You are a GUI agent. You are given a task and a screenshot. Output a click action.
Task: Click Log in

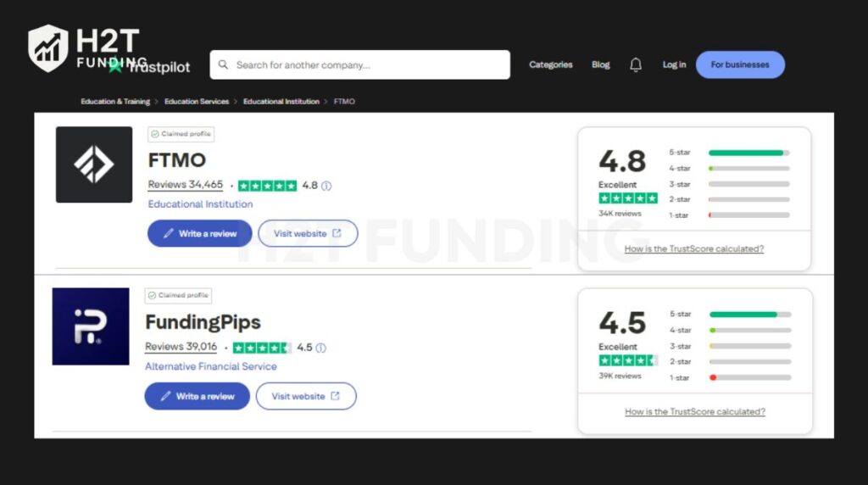pos(674,64)
